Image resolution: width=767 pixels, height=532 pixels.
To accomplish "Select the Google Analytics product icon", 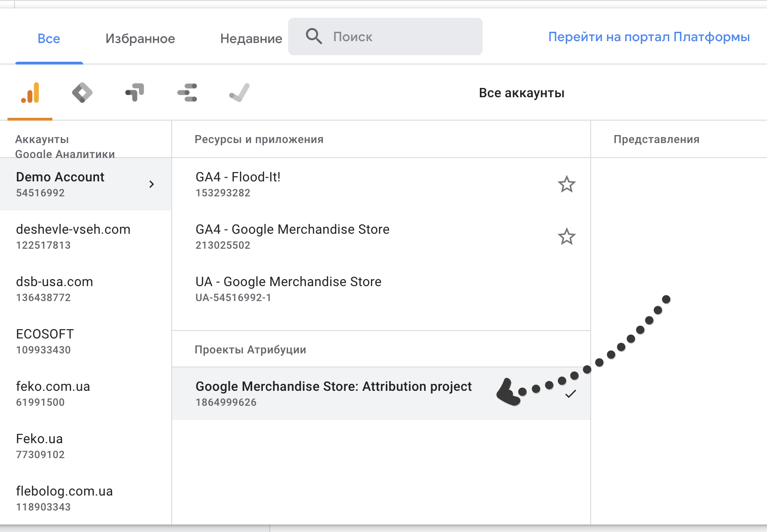I will tap(30, 93).
